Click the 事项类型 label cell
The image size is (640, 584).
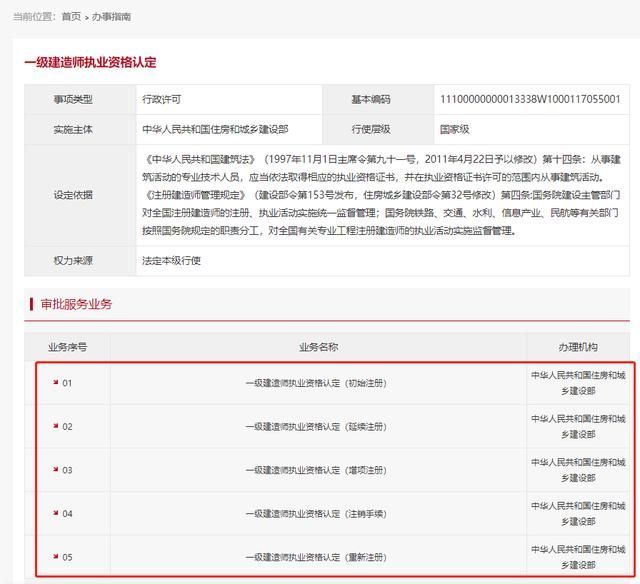(80, 100)
